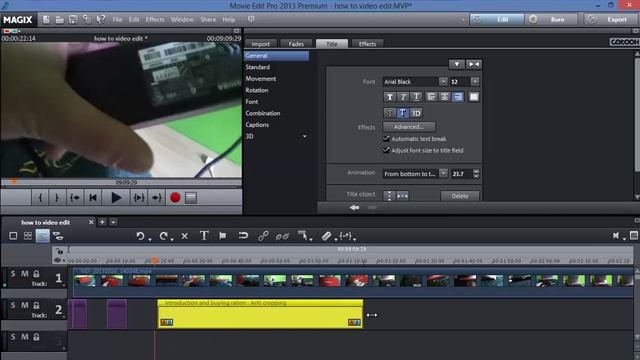Image resolution: width=640 pixels, height=360 pixels.
Task: Click the bold text formatting icon
Action: (389, 97)
